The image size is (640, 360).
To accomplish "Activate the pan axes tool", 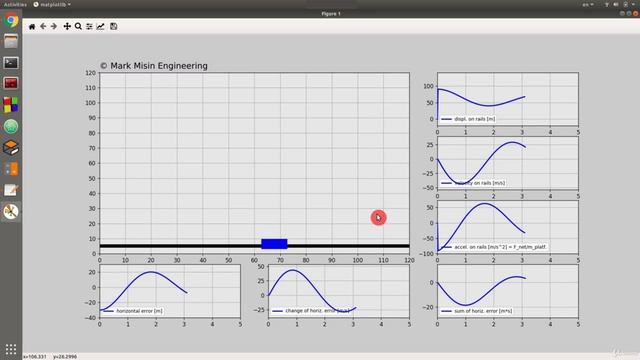I will 67,27.
